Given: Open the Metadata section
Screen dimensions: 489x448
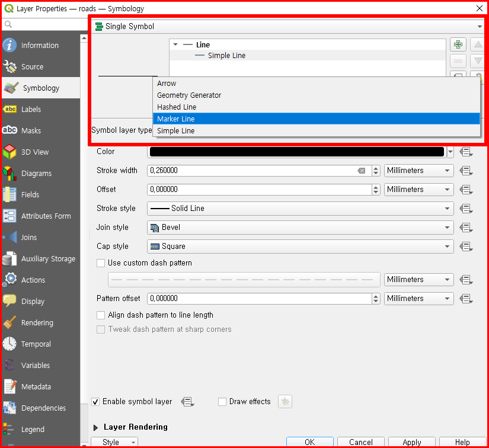Looking at the screenshot, I should (40, 387).
